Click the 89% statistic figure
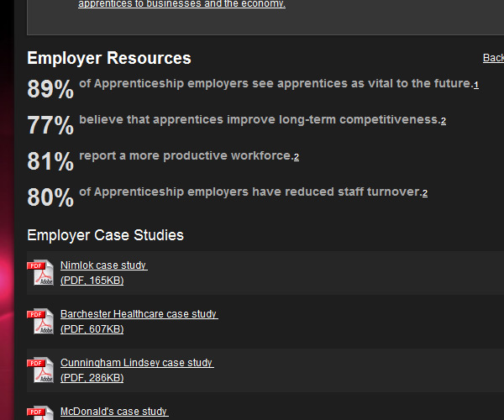The image size is (504, 420). click(50, 89)
